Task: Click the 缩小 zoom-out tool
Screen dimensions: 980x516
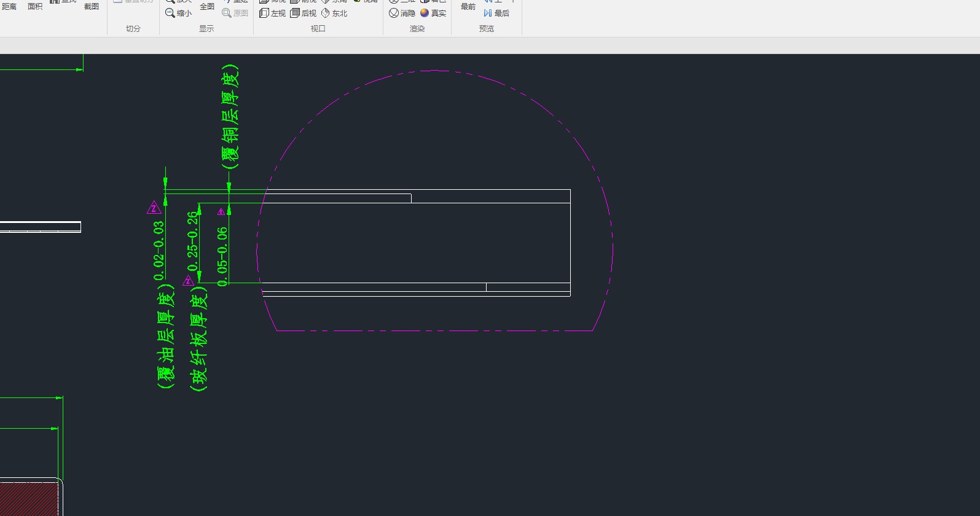Action: coord(179,13)
